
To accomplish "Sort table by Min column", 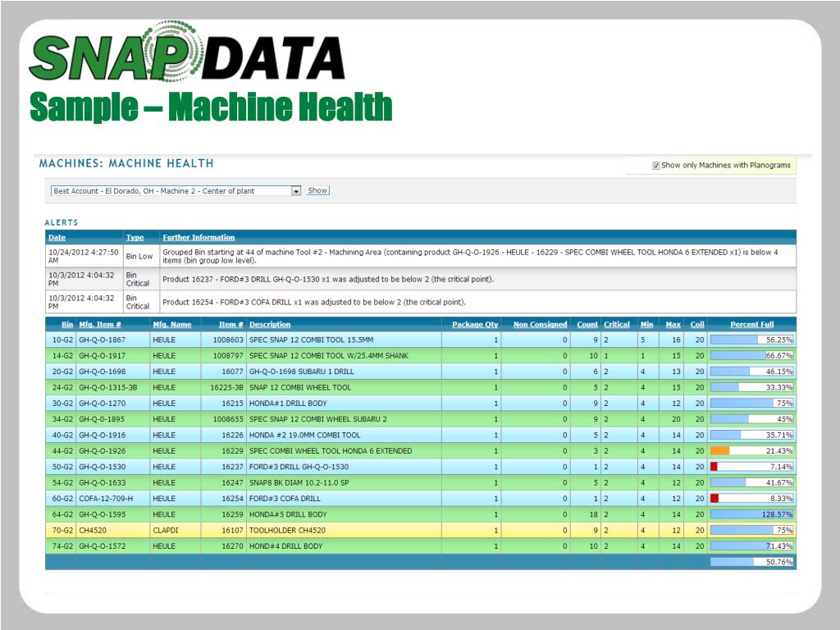I will (x=646, y=324).
